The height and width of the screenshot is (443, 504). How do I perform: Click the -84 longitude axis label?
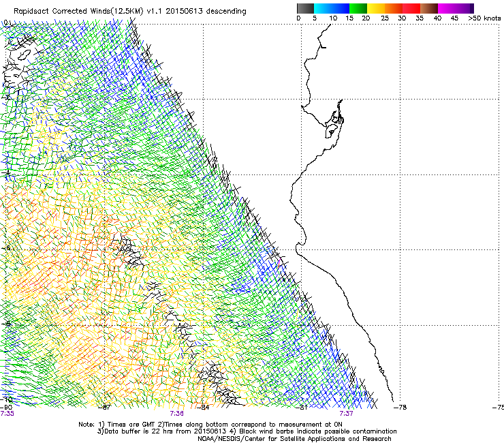coord(202,408)
